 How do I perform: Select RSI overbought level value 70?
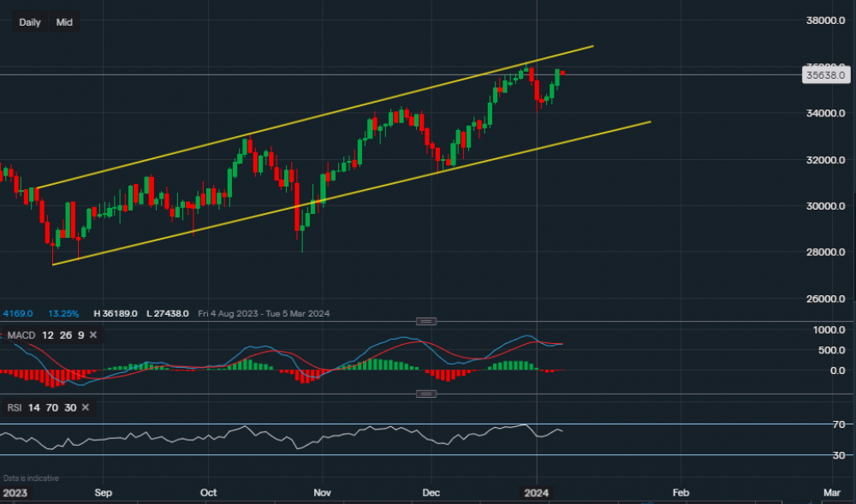pos(53,408)
